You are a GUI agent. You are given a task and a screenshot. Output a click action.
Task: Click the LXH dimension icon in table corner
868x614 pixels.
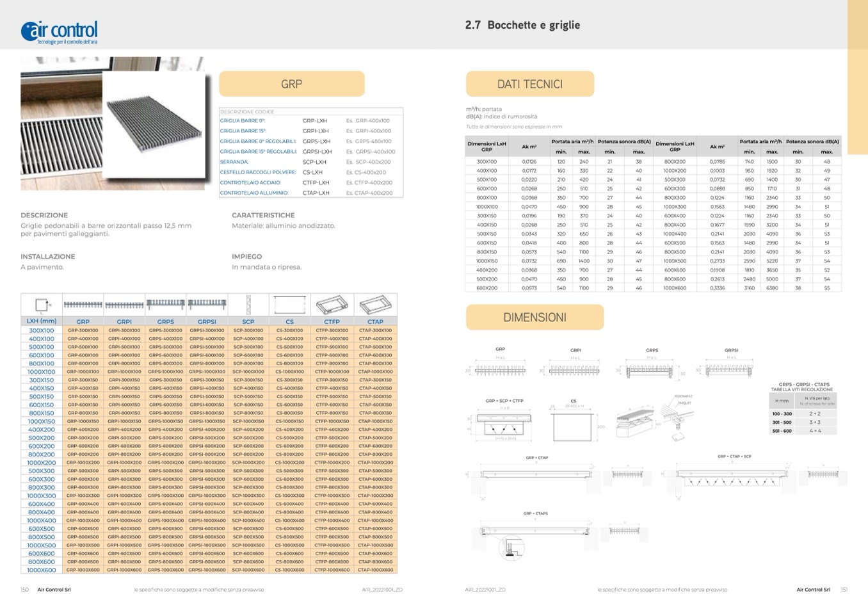(x=42, y=305)
